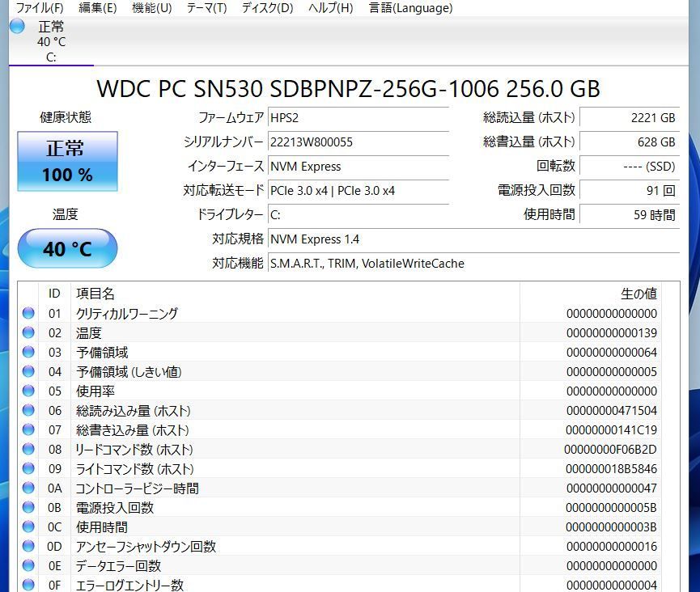Click raw value 0000000000003B
Image resolution: width=700 pixels, height=592 pixels.
tap(611, 526)
